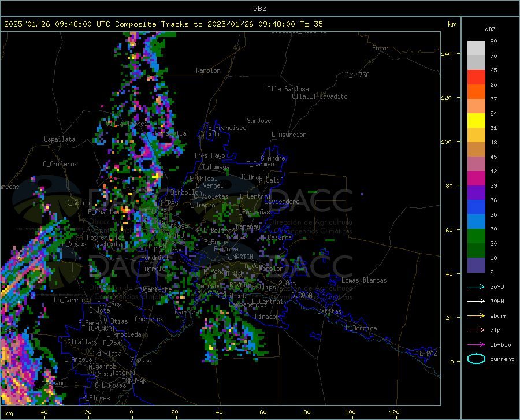The width and height of the screenshot is (520, 420).
Task: Click the Lomas_Blancas map label
Action: 364,280
